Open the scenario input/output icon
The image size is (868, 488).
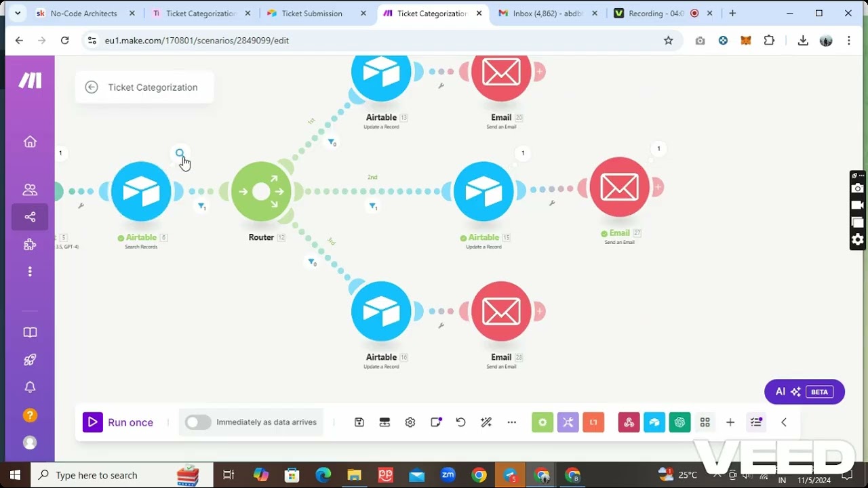(384, 422)
